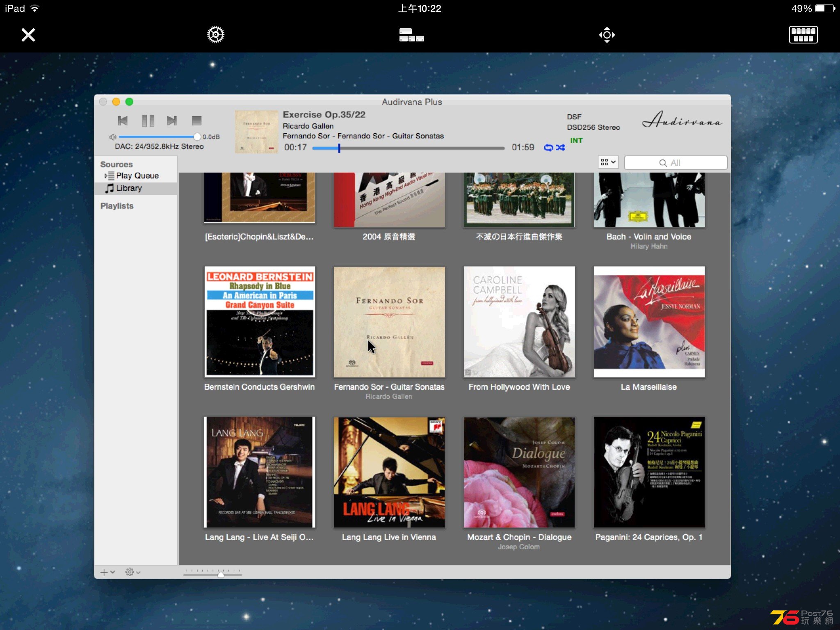Open Lang Lang Live in Vienna cover
840x630 pixels.
click(x=389, y=472)
